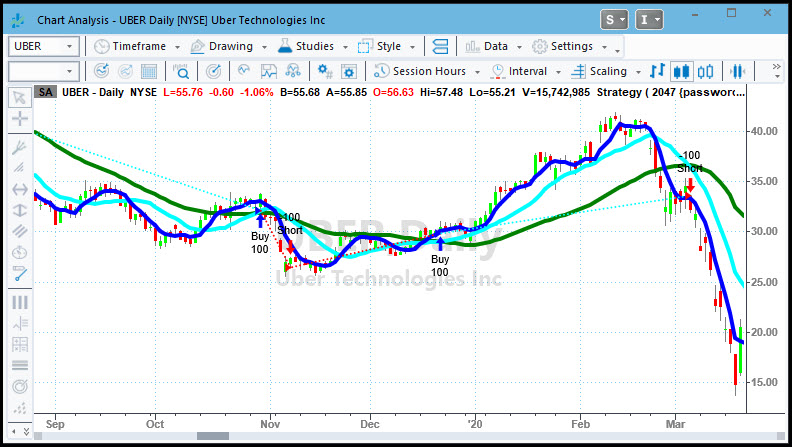Open the gears with hash icon
Image resolution: width=792 pixels, height=447 pixels.
(325, 71)
